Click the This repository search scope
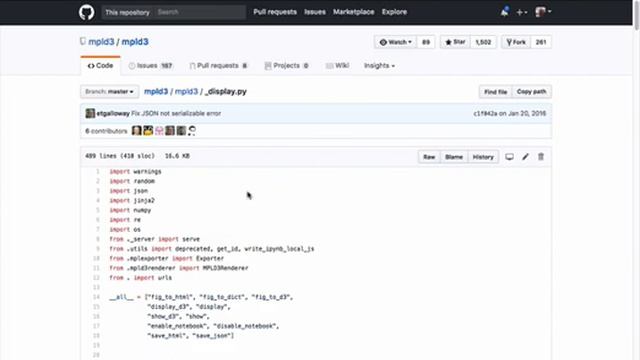 tap(127, 12)
